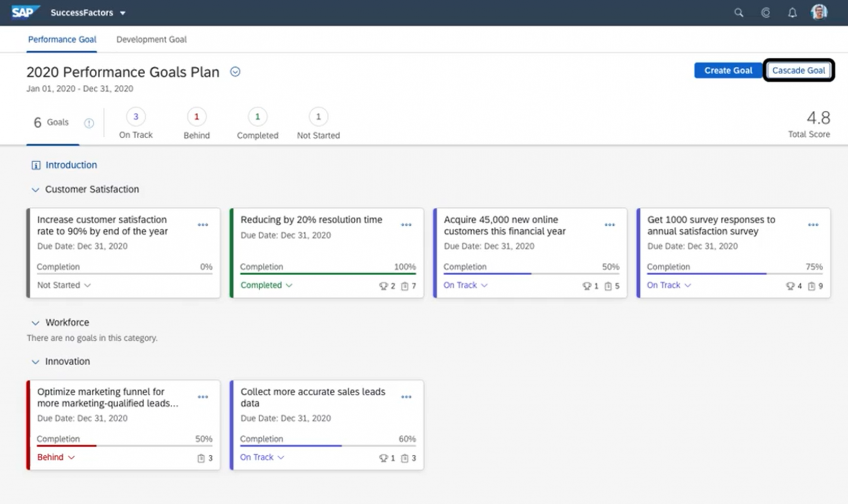Open the user profile avatar
The height and width of the screenshot is (504, 848).
819,12
